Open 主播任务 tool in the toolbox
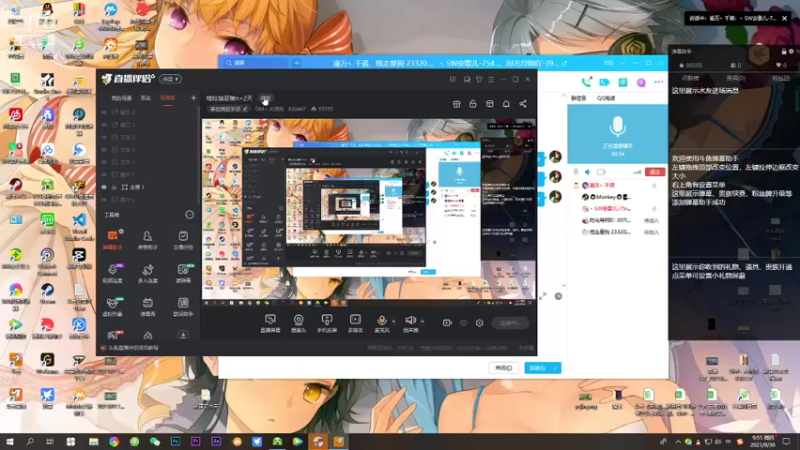800x450 pixels. pyautogui.click(x=183, y=240)
